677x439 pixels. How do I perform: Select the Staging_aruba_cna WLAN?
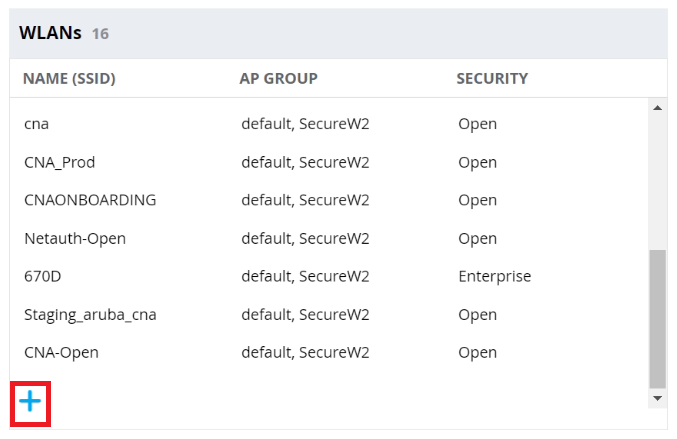click(90, 314)
